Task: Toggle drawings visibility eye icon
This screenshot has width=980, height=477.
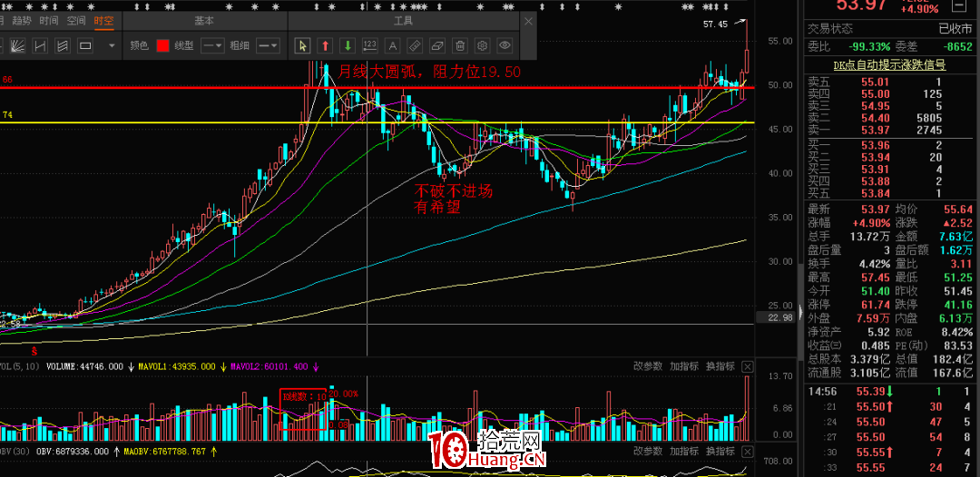Action: click(505, 45)
